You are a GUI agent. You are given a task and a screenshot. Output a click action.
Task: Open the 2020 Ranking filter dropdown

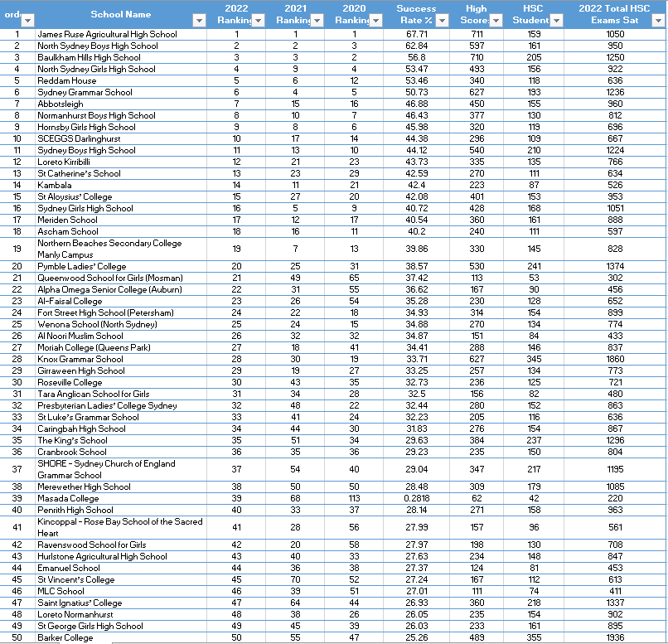(375, 21)
